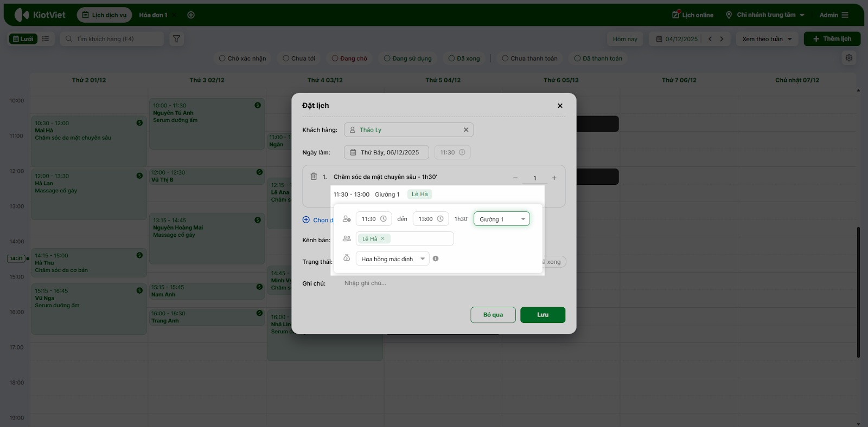Click the commission info icon
Viewport: 868px width, 427px height.
click(x=436, y=258)
